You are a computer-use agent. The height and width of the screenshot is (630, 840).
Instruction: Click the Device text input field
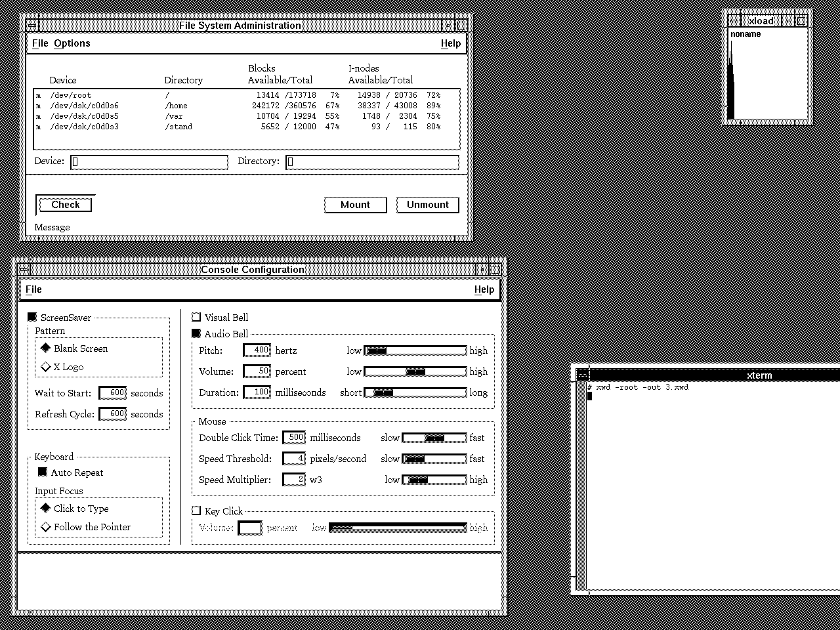[x=149, y=162]
